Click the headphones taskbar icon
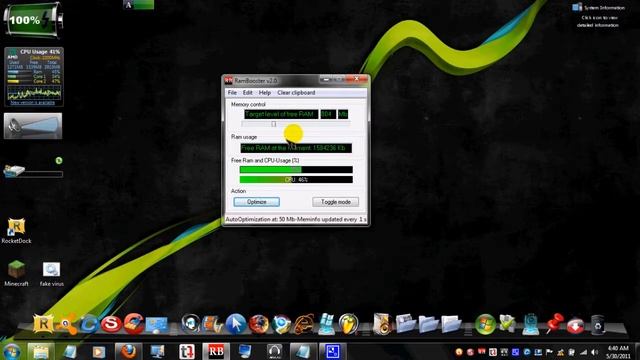This screenshot has width=640, height=360. coord(274,351)
